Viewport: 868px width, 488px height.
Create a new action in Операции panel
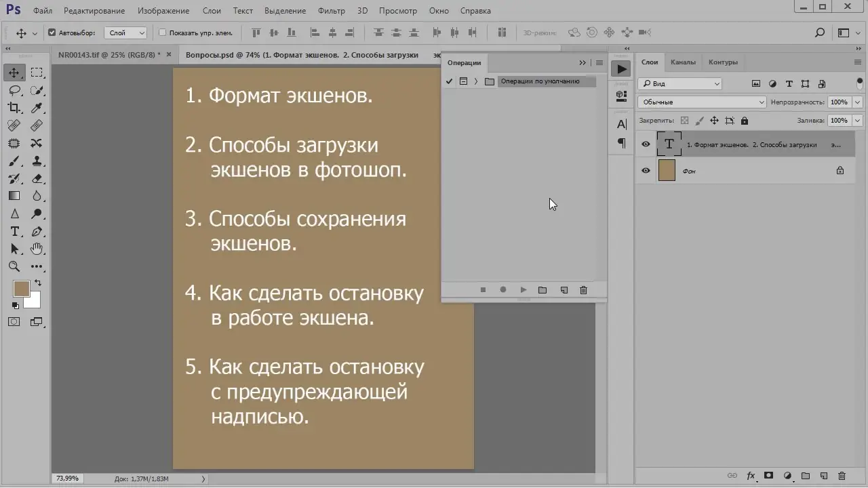pos(564,289)
